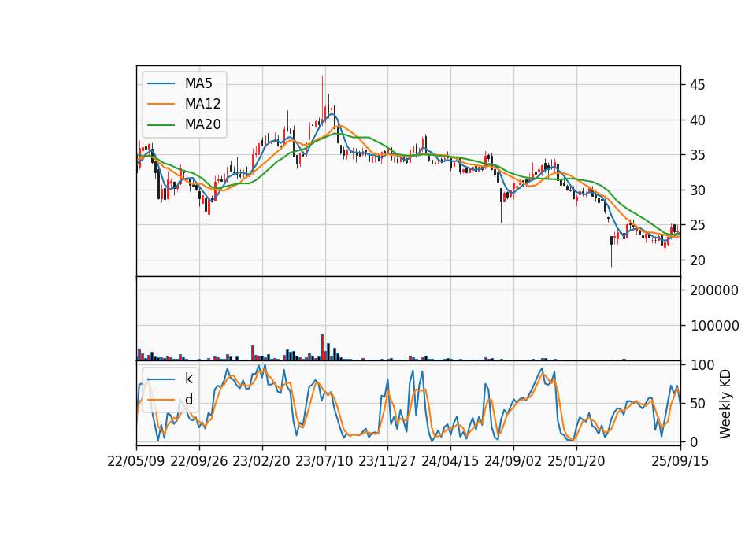This screenshot has height=543, width=756.
Task: Click the price axis value 35
Action: [698, 155]
